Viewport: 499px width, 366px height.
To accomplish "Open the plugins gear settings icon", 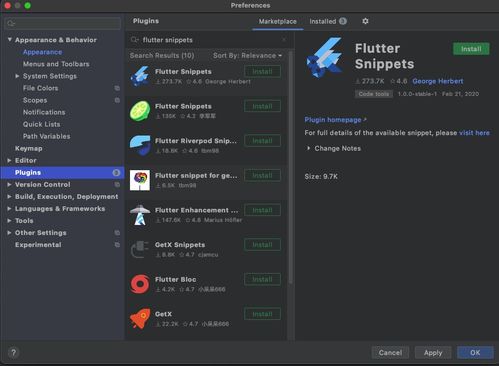I will pyautogui.click(x=365, y=21).
